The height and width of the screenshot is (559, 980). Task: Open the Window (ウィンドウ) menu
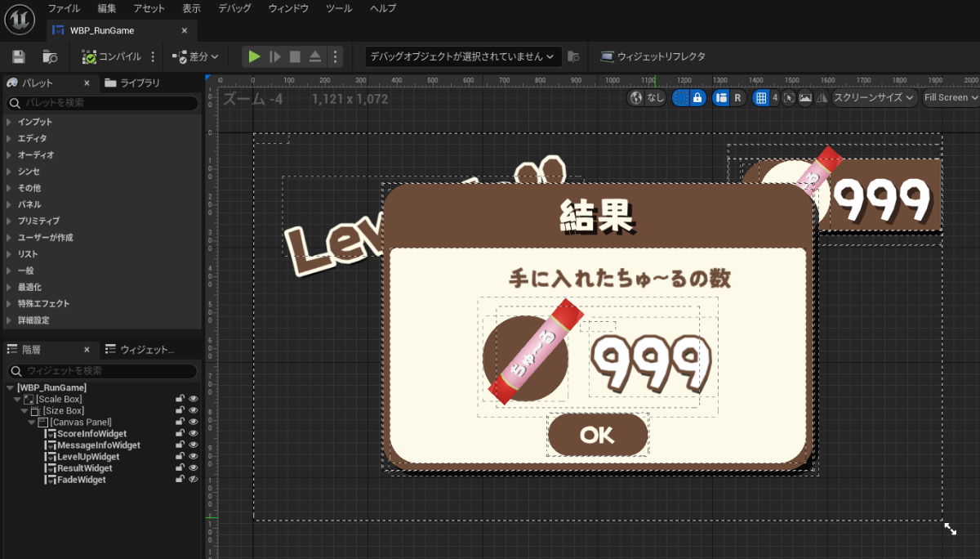(x=288, y=8)
